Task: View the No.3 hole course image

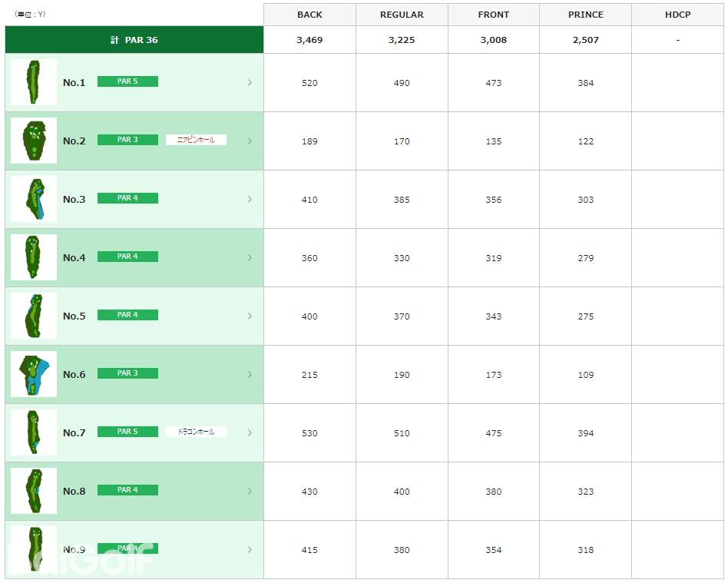Action: (34, 199)
